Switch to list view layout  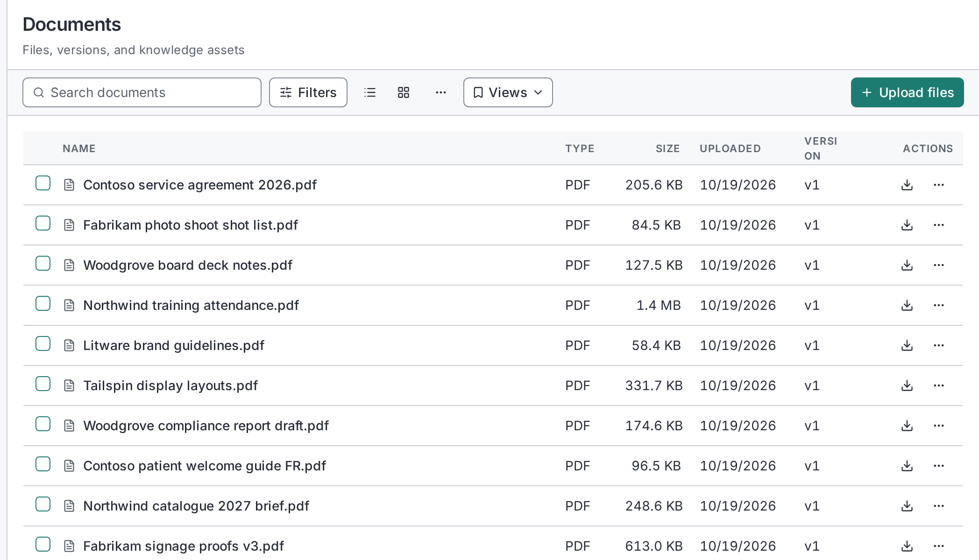[x=370, y=92]
